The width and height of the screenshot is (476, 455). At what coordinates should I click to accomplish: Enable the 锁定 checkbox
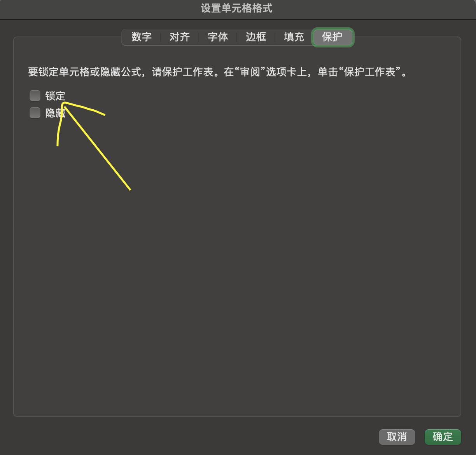tap(35, 95)
